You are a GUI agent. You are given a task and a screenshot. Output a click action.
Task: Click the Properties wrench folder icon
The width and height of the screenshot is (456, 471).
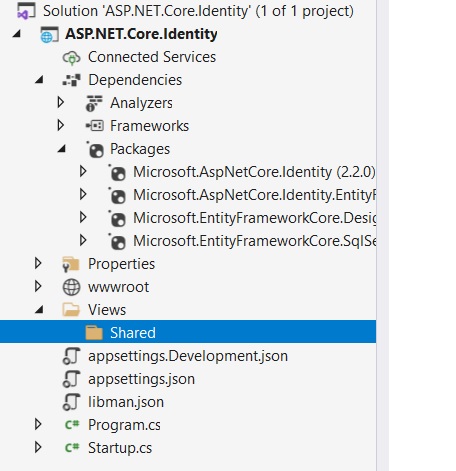71,264
